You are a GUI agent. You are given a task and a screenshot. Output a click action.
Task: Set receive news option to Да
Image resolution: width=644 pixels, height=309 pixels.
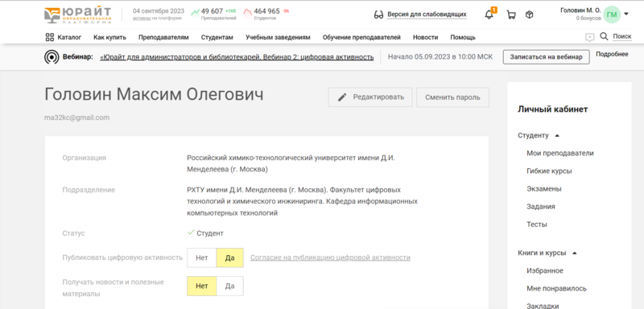tap(230, 286)
